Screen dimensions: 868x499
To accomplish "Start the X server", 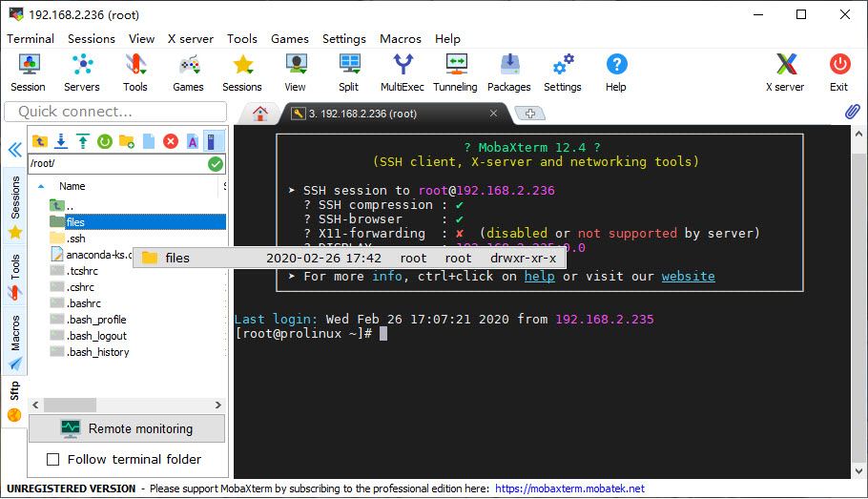I will pos(784,73).
